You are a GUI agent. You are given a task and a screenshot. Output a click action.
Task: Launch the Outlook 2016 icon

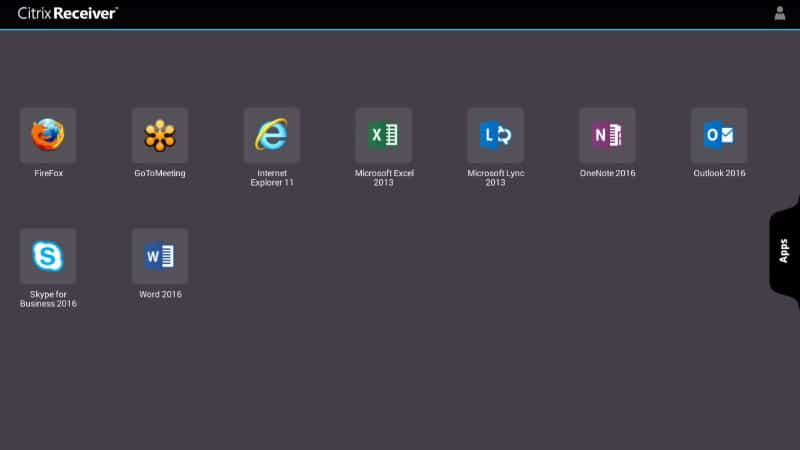(x=719, y=135)
